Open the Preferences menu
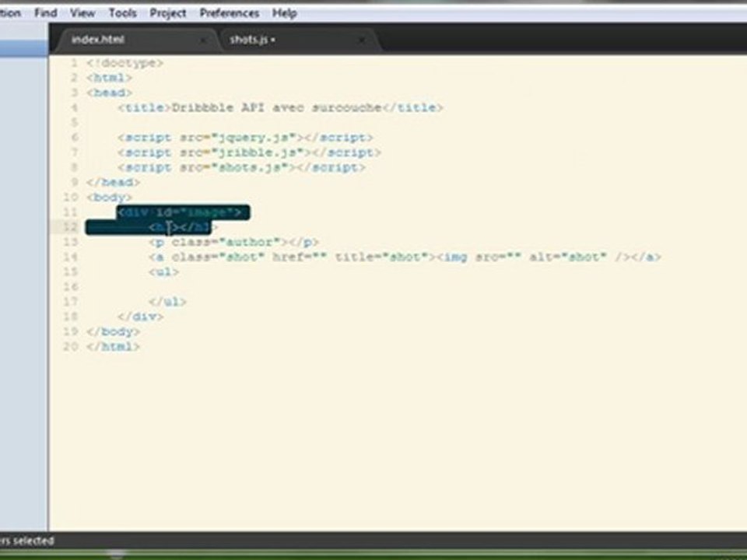747x560 pixels. pos(229,13)
